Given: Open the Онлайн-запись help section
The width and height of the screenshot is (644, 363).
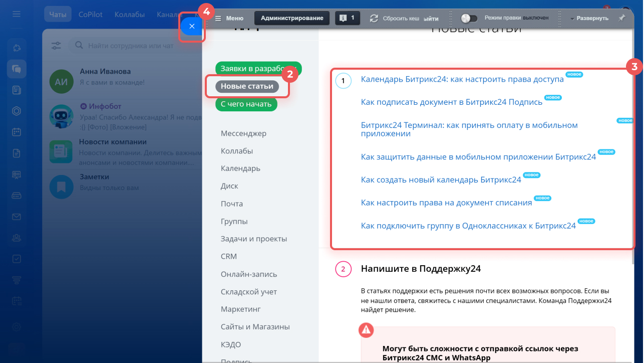Looking at the screenshot, I should 249,274.
